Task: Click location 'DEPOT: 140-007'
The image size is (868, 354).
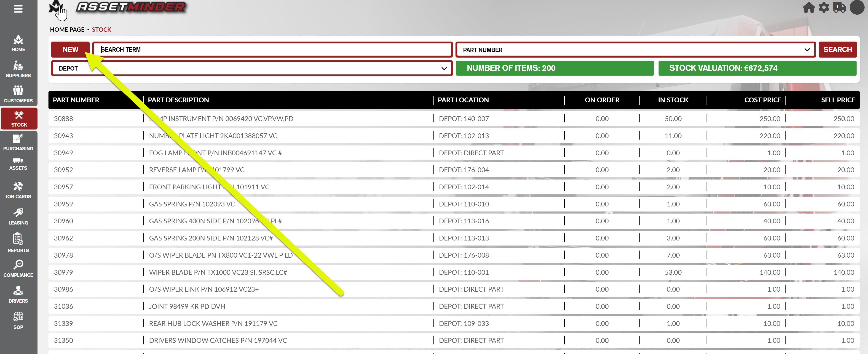Action: [x=464, y=119]
